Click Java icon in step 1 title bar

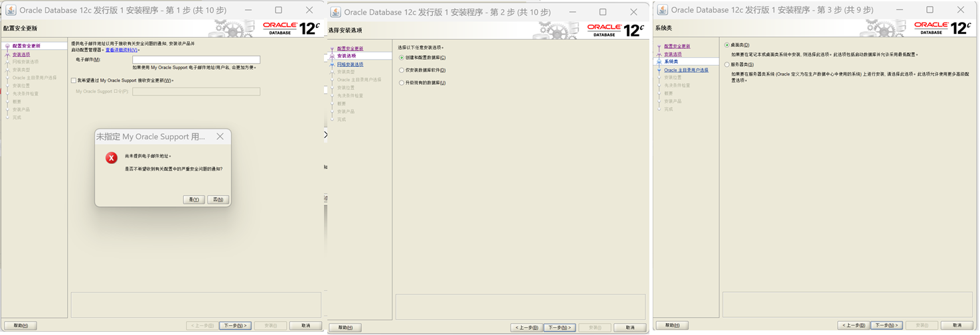pyautogui.click(x=11, y=10)
